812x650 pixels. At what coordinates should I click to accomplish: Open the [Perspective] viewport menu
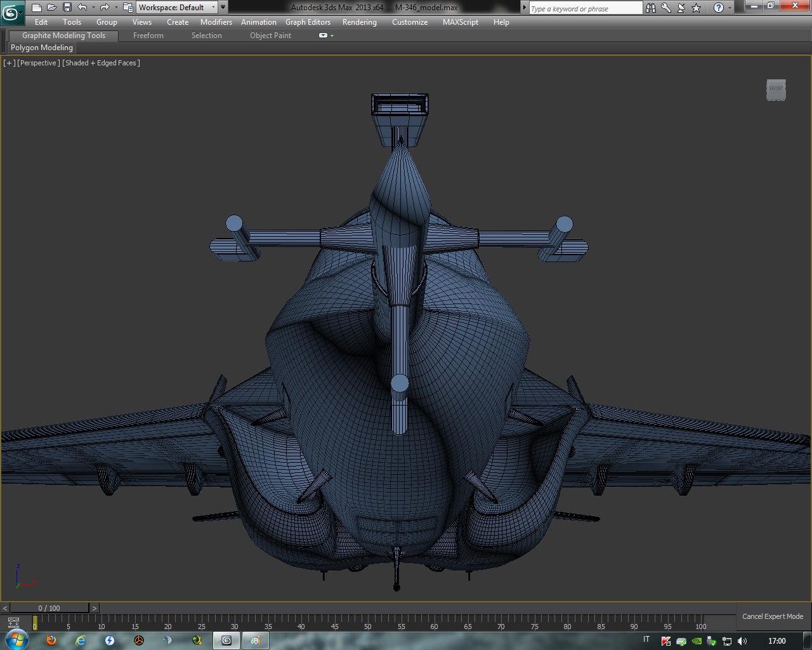(39, 63)
